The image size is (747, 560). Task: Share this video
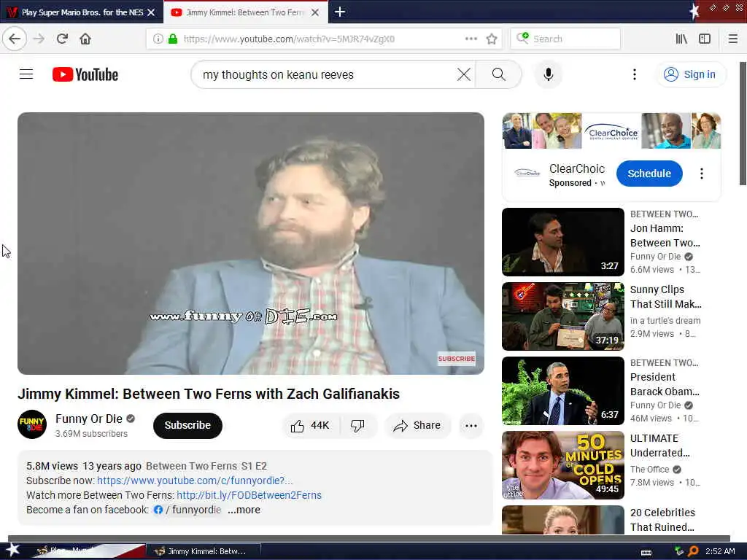click(x=417, y=425)
